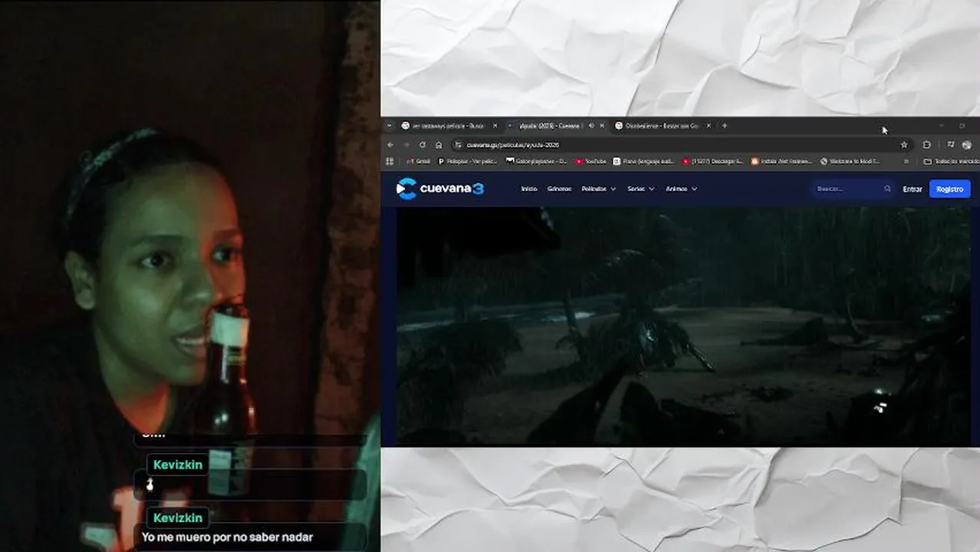
Task: Go back with browser back arrow
Action: [390, 145]
